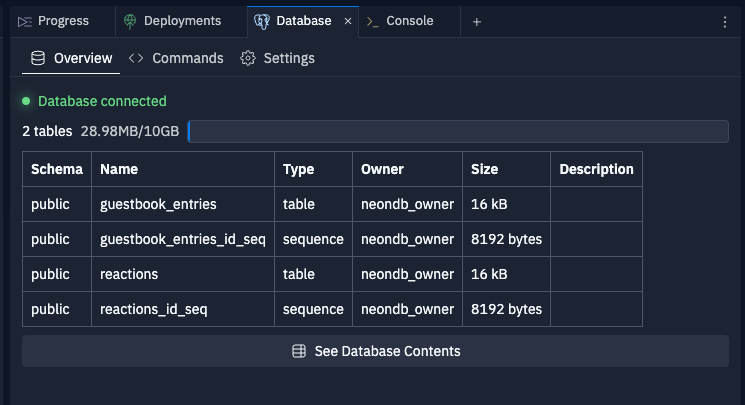Select the Overview sub-tab

(x=71, y=58)
